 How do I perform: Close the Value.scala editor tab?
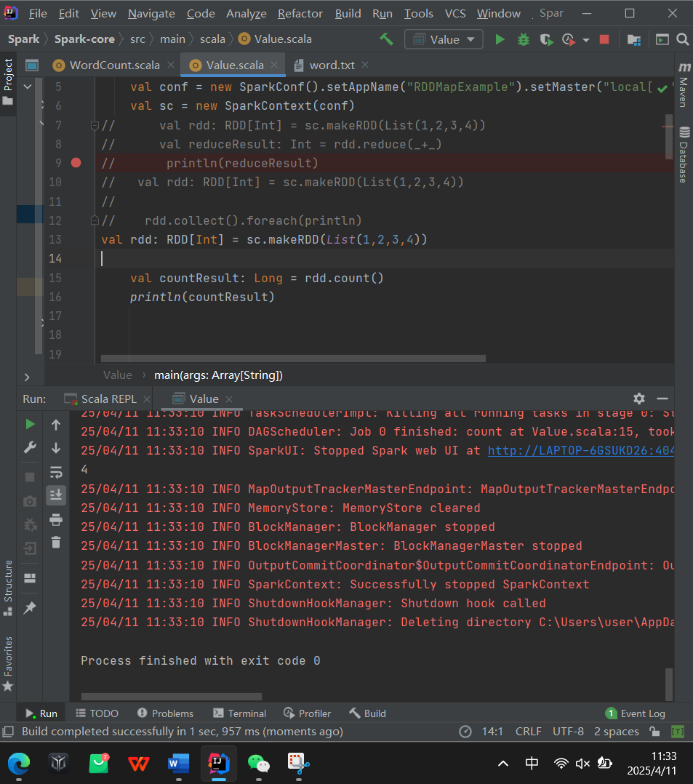pyautogui.click(x=274, y=65)
